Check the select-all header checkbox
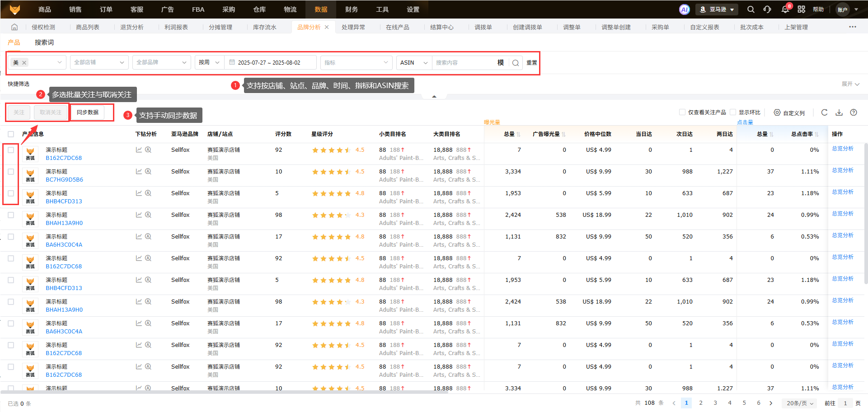The width and height of the screenshot is (868, 412). tap(11, 134)
